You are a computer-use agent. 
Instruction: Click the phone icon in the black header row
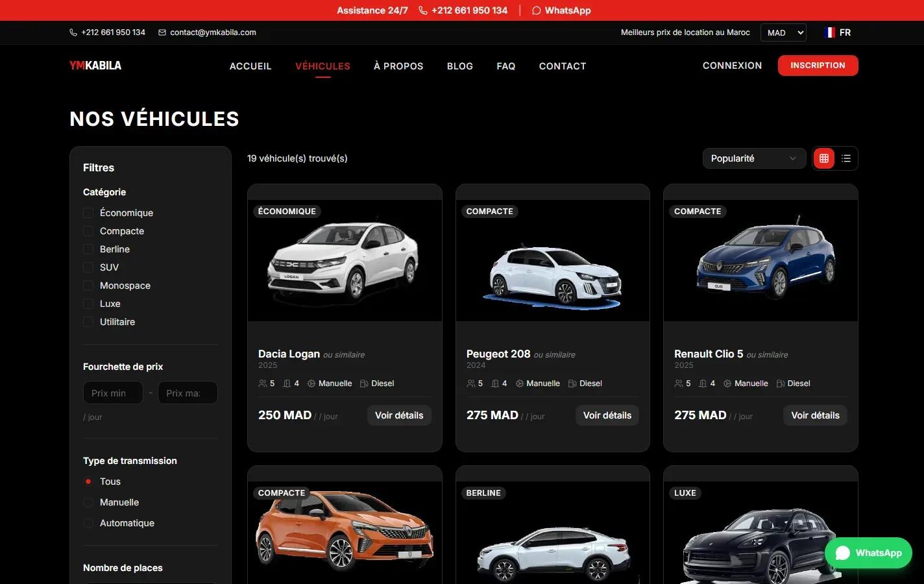click(x=73, y=32)
